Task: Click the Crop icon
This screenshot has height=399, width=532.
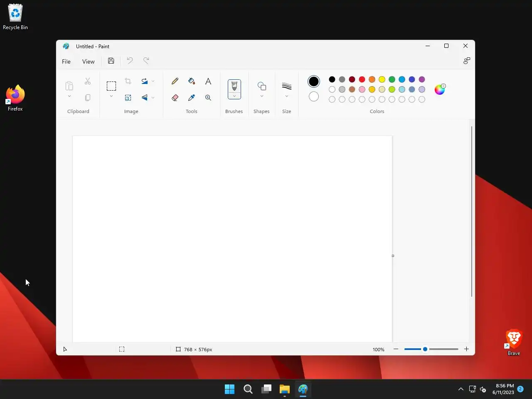Action: [128, 81]
